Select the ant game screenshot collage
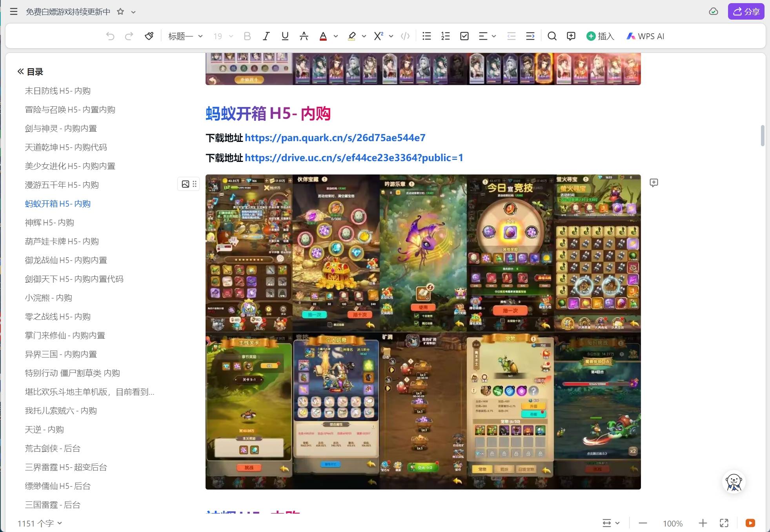This screenshot has width=770, height=532. (x=423, y=332)
